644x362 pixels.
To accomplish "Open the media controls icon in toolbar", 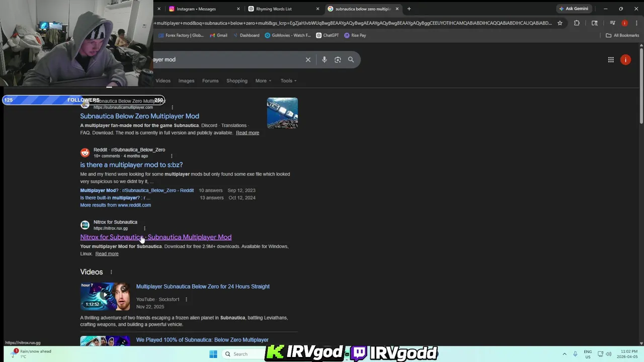I will (x=612, y=23).
